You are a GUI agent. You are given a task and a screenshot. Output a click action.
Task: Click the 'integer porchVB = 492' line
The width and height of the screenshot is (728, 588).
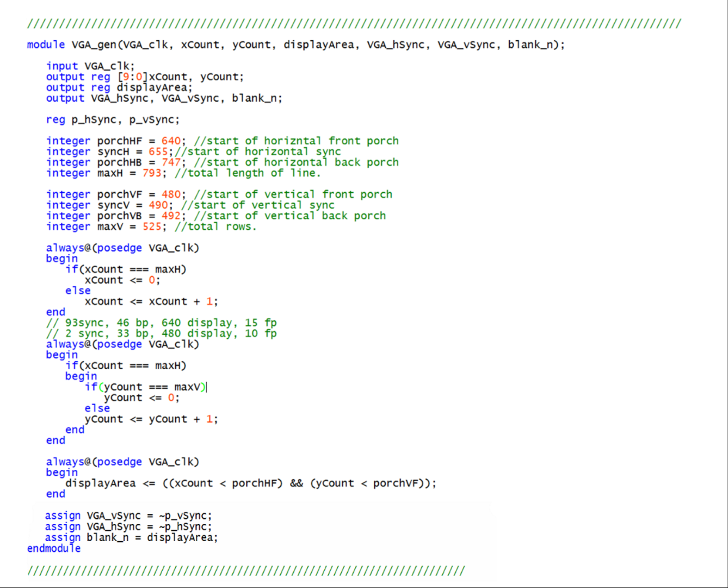(x=216, y=216)
